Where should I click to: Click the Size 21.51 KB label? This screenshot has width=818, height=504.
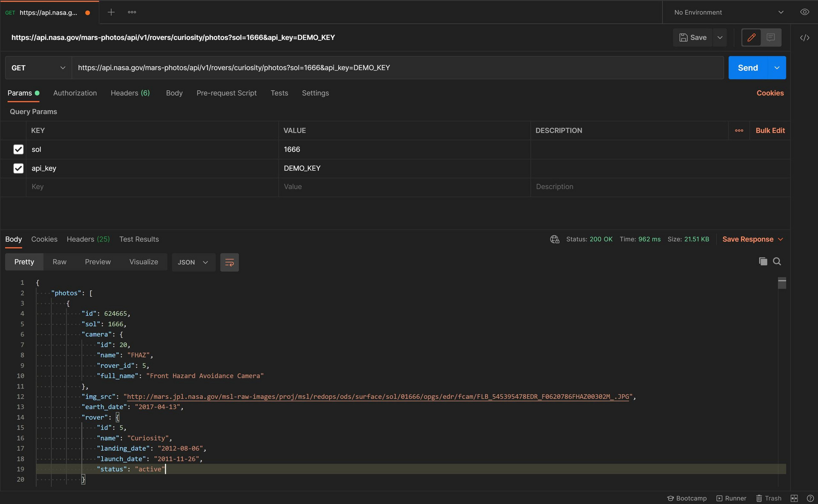(688, 239)
